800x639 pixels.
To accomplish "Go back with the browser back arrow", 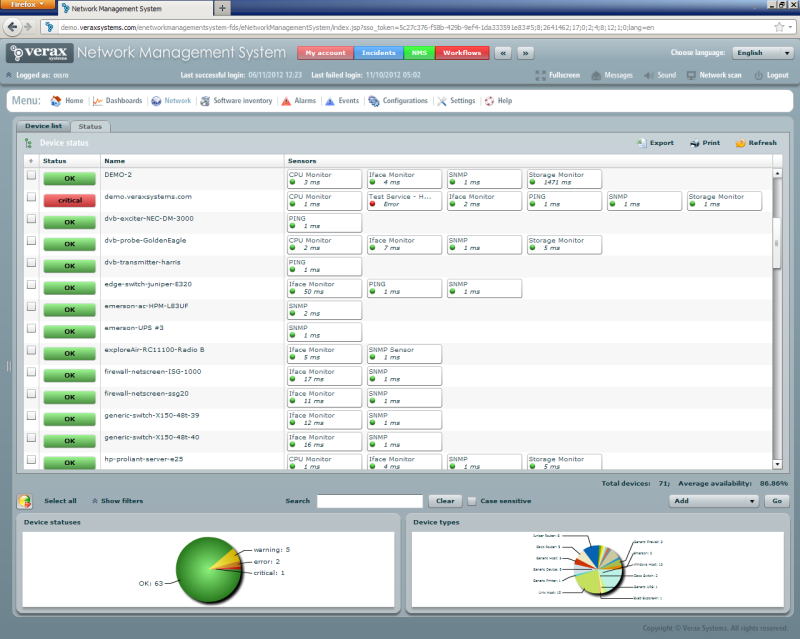I will 12,27.
